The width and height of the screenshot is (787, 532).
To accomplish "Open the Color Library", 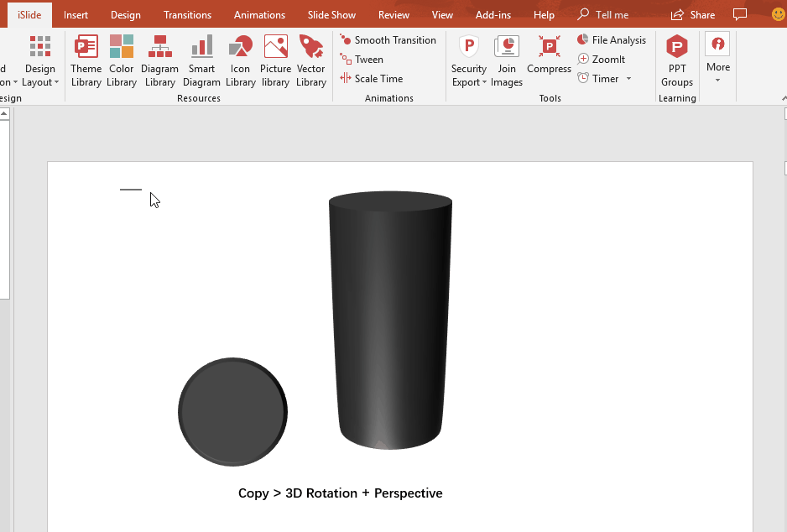I will pos(122,60).
